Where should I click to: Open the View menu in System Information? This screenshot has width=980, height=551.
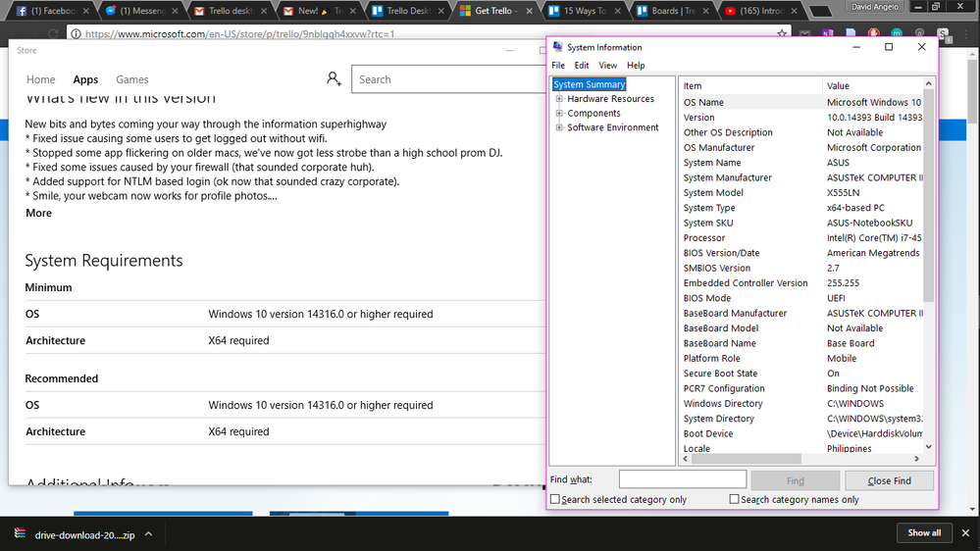[607, 65]
